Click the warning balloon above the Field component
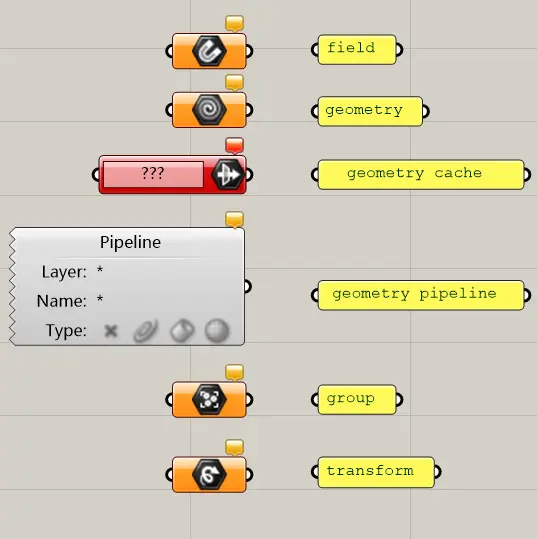 [x=235, y=23]
